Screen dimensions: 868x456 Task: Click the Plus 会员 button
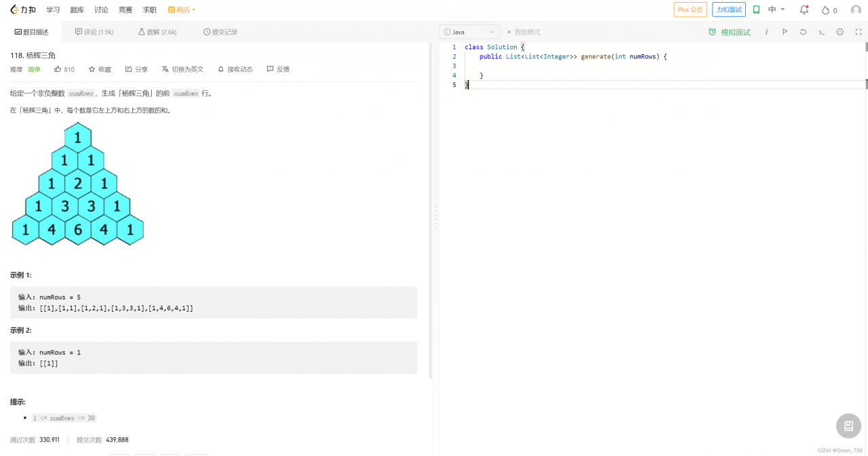tap(690, 10)
